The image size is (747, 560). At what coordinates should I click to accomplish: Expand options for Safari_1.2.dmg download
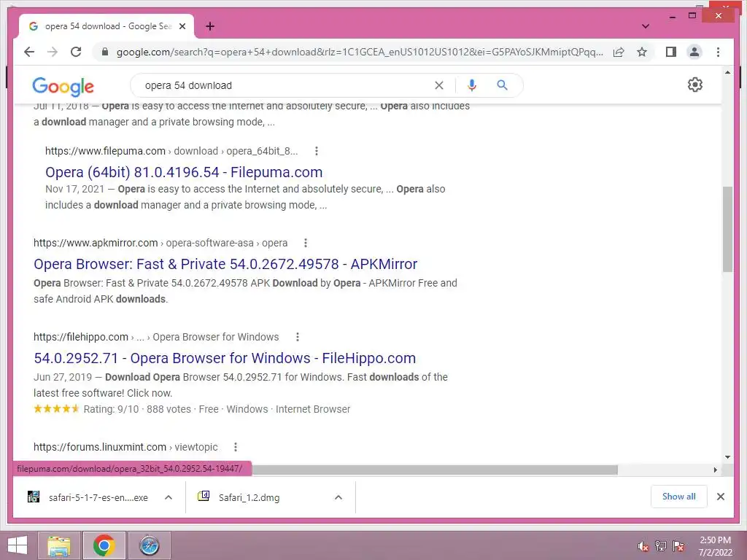coord(338,497)
